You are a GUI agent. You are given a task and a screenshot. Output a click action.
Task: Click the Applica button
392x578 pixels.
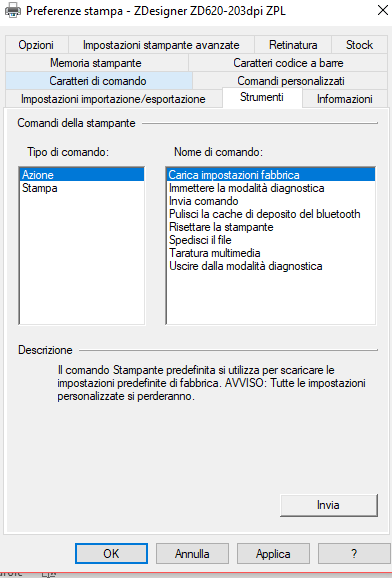tap(273, 554)
